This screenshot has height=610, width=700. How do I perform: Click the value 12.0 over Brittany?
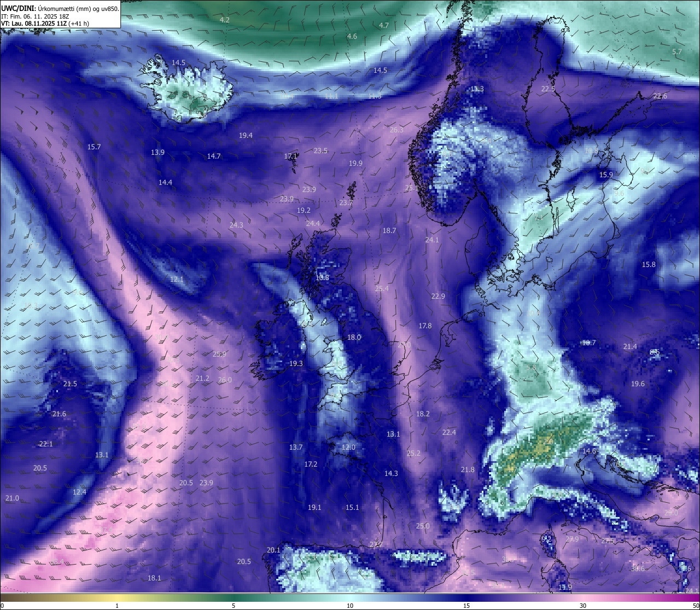coord(348,448)
